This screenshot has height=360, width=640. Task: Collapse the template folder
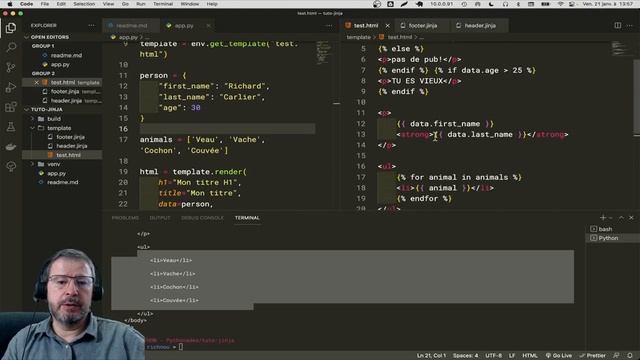coord(62,128)
